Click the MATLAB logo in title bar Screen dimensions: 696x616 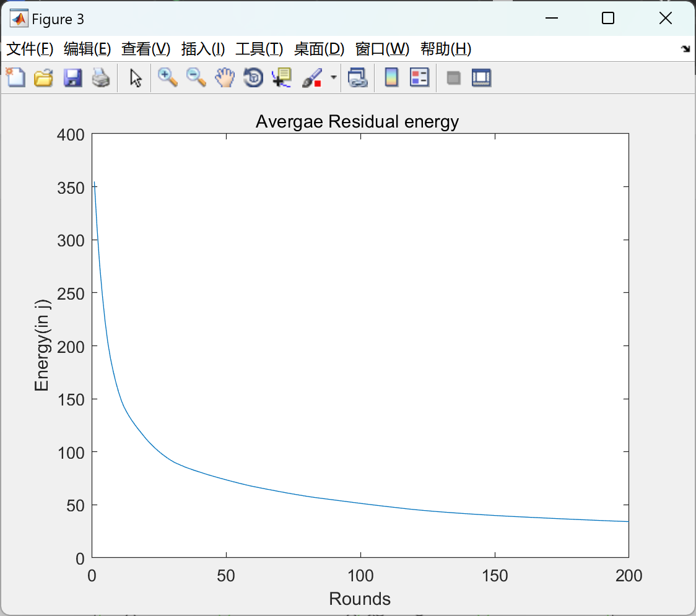click(19, 18)
